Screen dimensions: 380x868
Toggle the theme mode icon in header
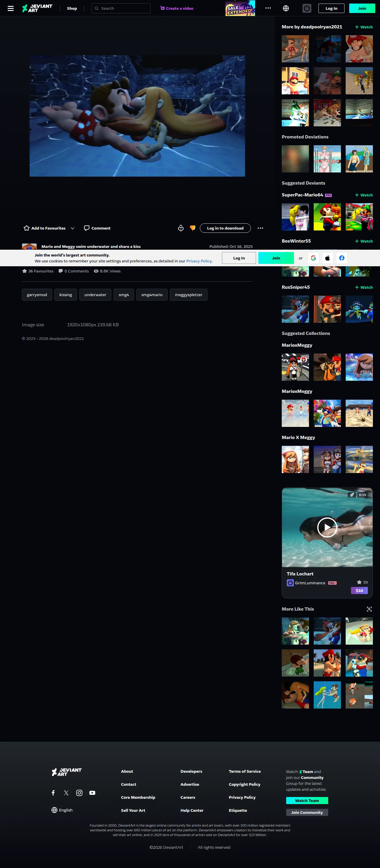pos(307,8)
